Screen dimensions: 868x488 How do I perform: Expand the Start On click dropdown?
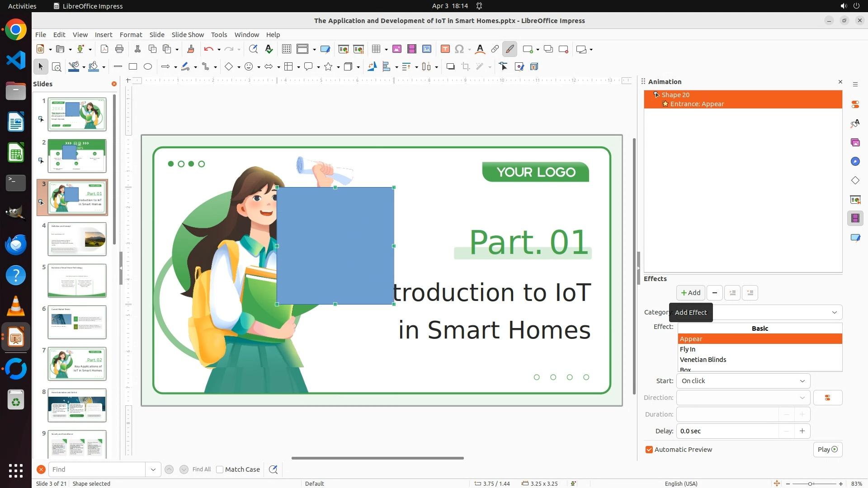[802, 381]
